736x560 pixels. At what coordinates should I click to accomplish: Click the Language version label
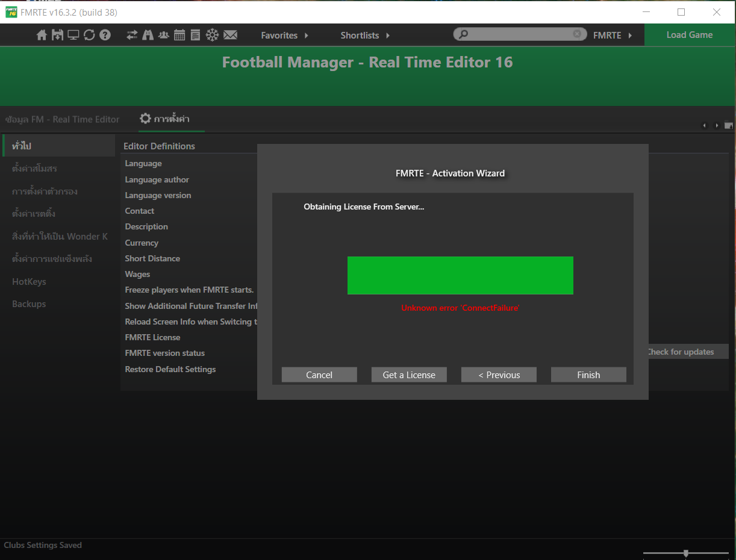pos(158,195)
